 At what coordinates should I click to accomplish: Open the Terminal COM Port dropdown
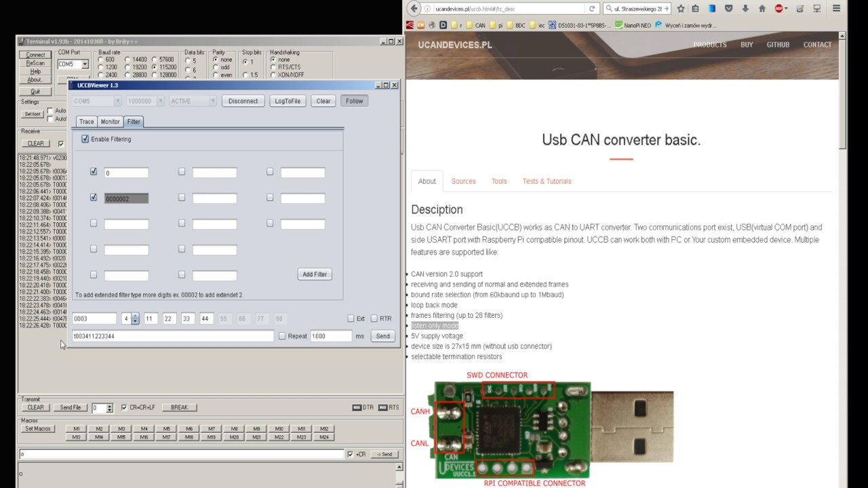(x=85, y=64)
